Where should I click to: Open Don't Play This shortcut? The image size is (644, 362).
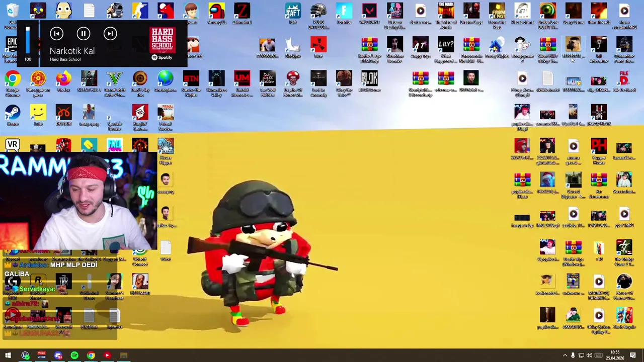pos(140,83)
